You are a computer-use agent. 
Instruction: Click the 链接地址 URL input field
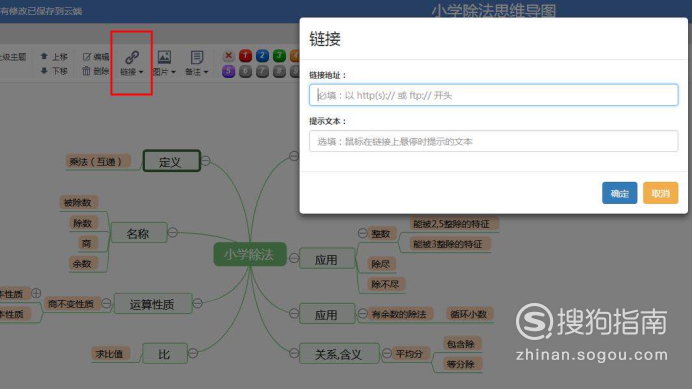click(x=493, y=95)
